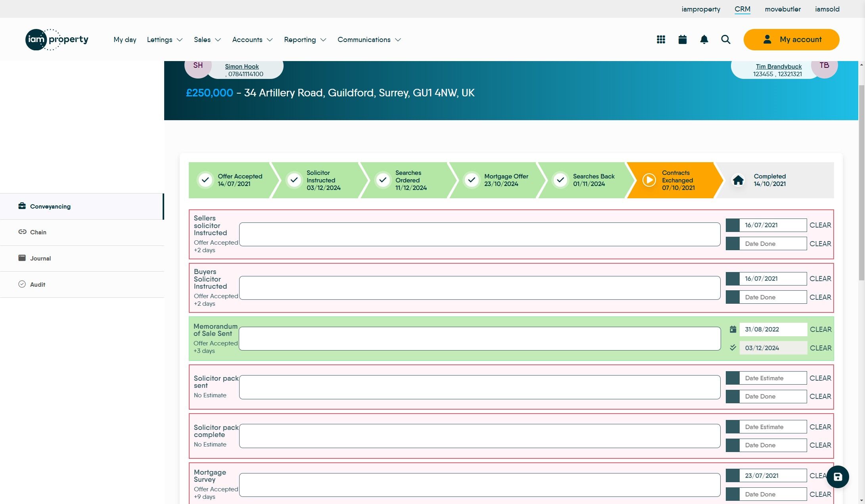Open the Chain sidebar tab
Image resolution: width=865 pixels, height=504 pixels.
pos(38,232)
